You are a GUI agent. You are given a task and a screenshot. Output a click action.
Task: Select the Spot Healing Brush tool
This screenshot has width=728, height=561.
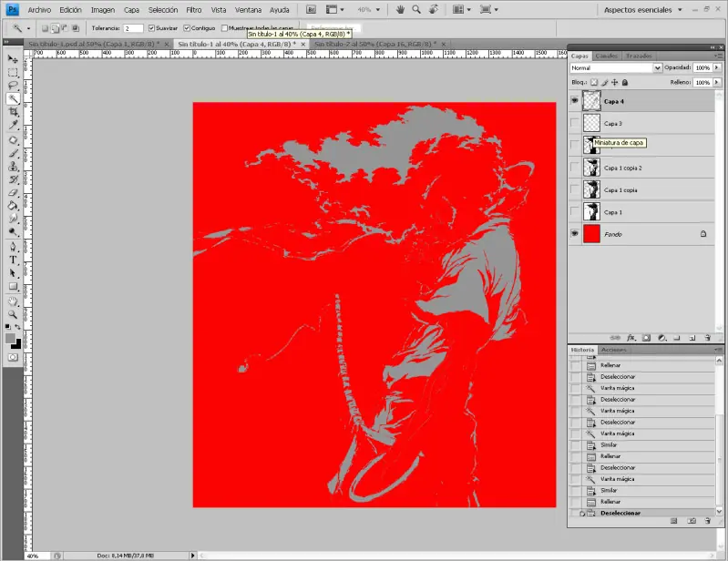click(x=13, y=140)
